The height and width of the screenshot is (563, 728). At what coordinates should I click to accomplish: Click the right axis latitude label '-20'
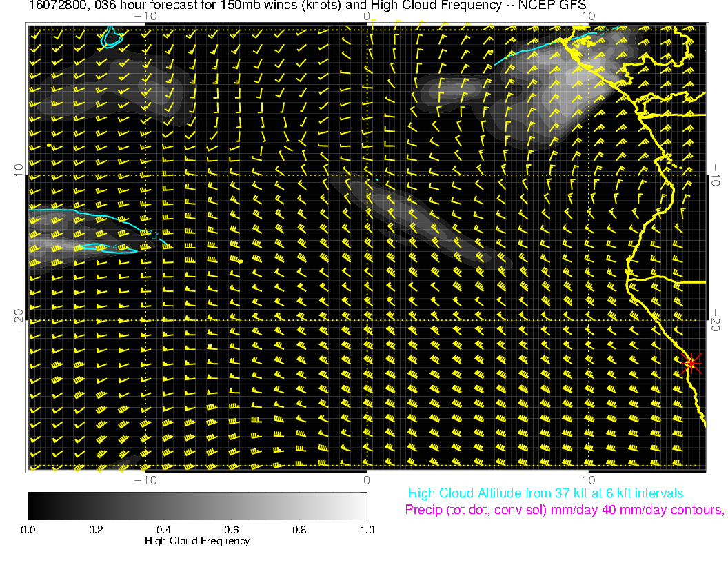click(x=715, y=320)
